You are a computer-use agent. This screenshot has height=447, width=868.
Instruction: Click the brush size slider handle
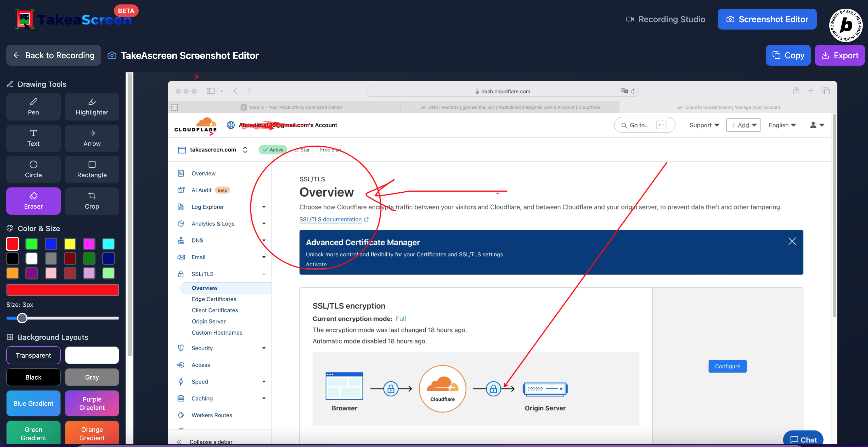coord(22,318)
